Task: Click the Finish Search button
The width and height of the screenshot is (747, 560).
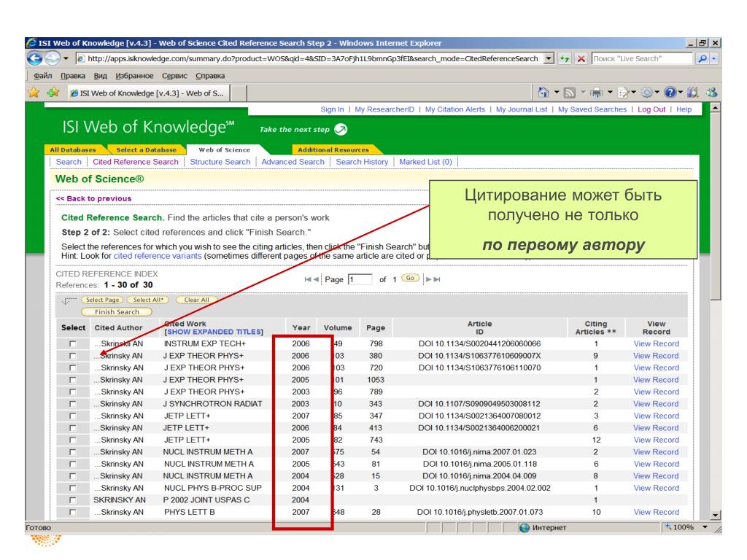Action: pyautogui.click(x=117, y=312)
